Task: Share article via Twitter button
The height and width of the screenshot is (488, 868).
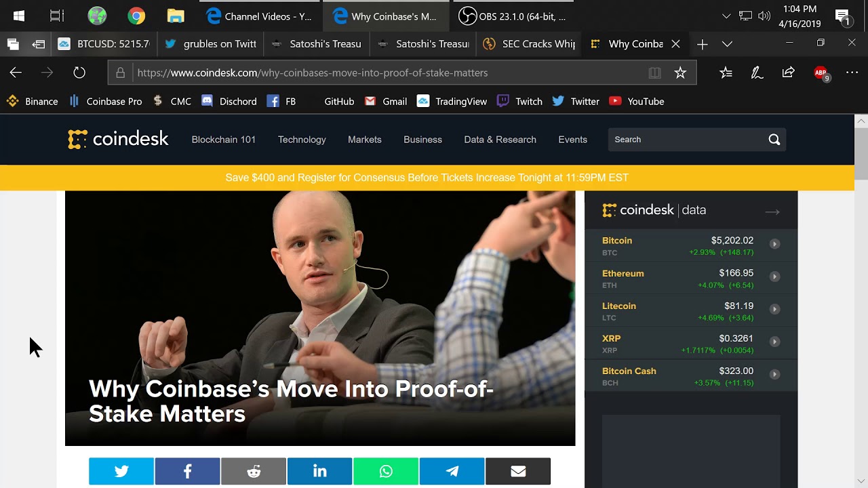Action: point(121,472)
